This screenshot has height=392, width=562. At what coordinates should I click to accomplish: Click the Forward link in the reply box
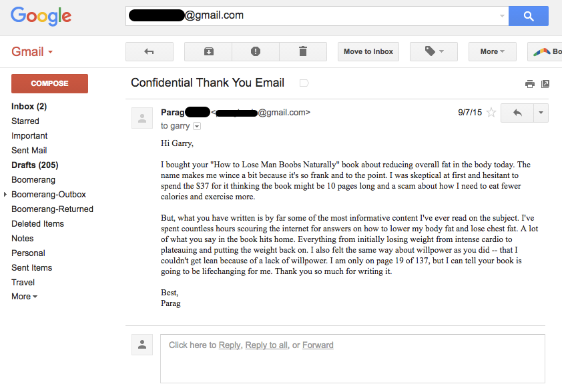(318, 345)
